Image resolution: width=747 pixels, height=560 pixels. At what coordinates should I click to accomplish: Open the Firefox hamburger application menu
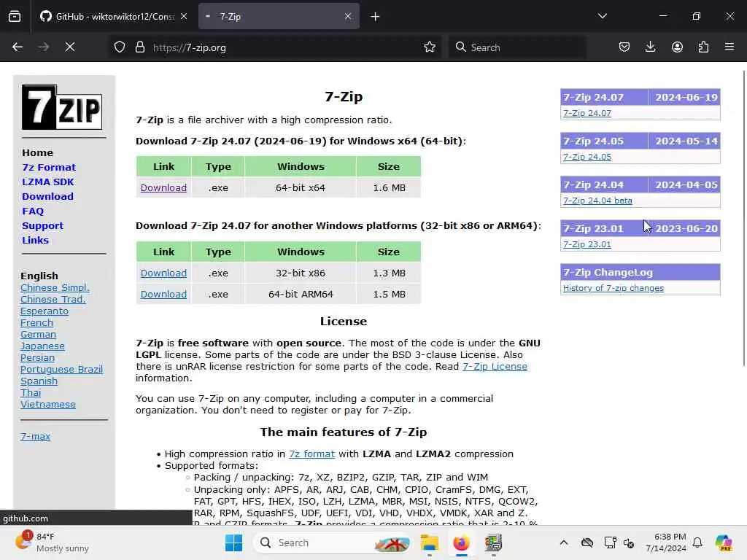729,47
